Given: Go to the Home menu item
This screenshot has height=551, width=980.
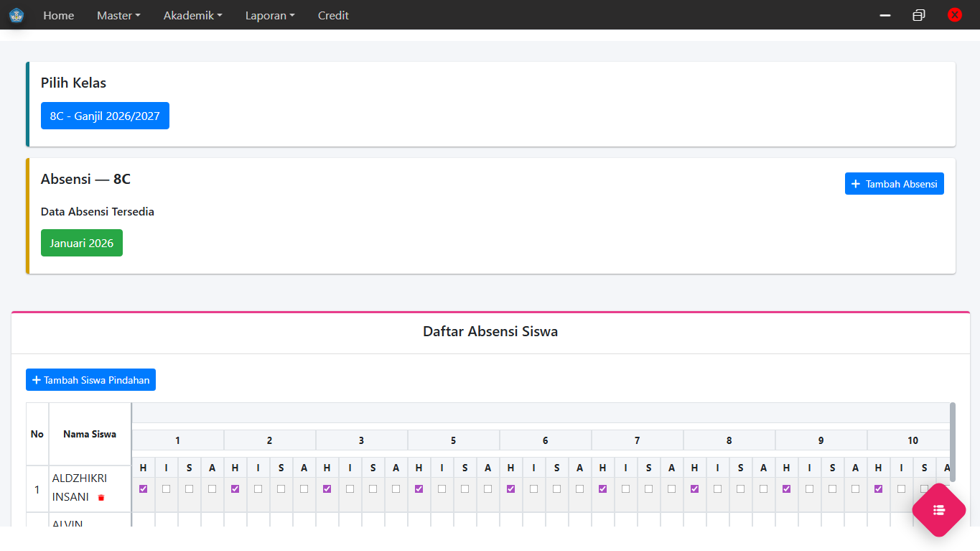Looking at the screenshot, I should point(58,15).
